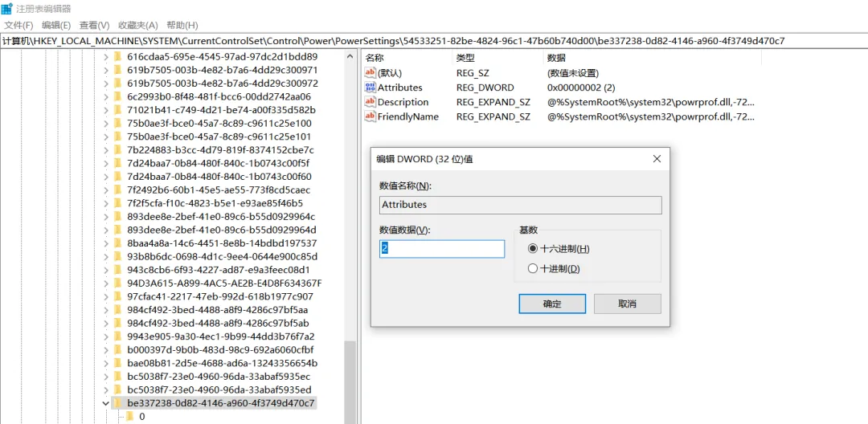Expand the 619b7505-003b-4e82-b7a6-4dd29c300972 key
868x424 pixels.
pos(106,83)
